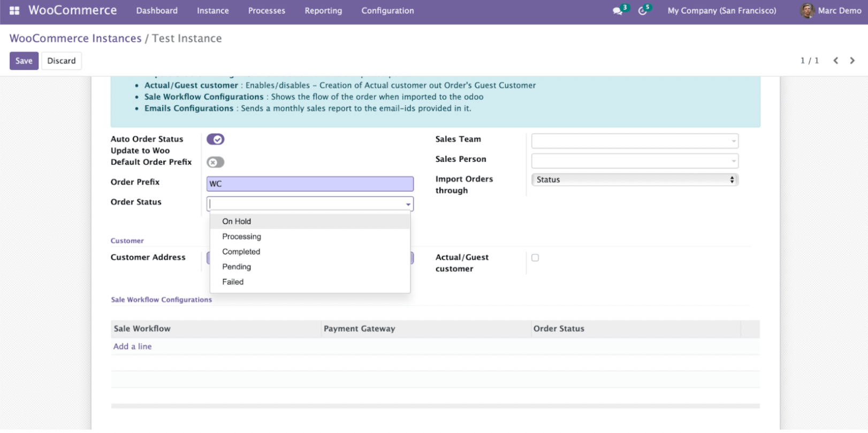
Task: Open the messages chat icon
Action: (618, 11)
